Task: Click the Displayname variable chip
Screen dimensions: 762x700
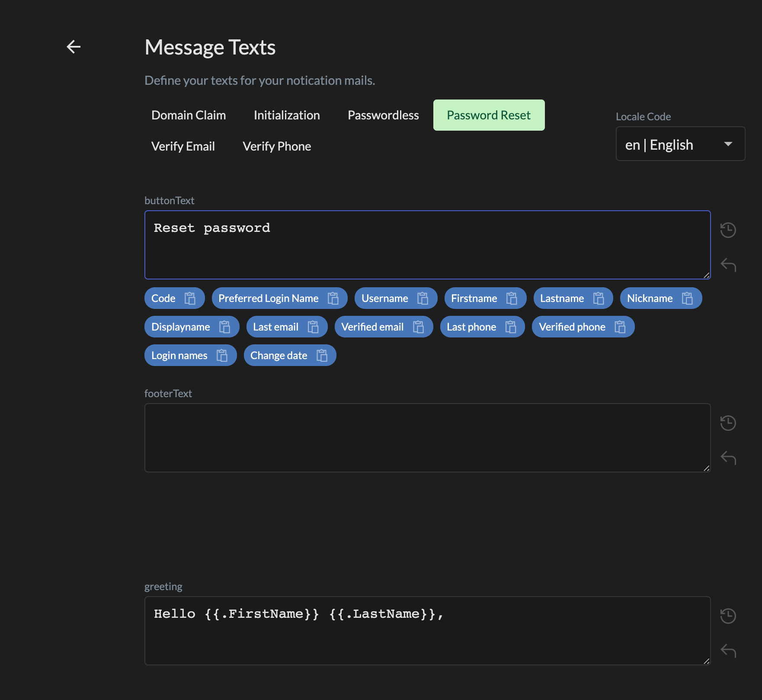Action: [181, 327]
